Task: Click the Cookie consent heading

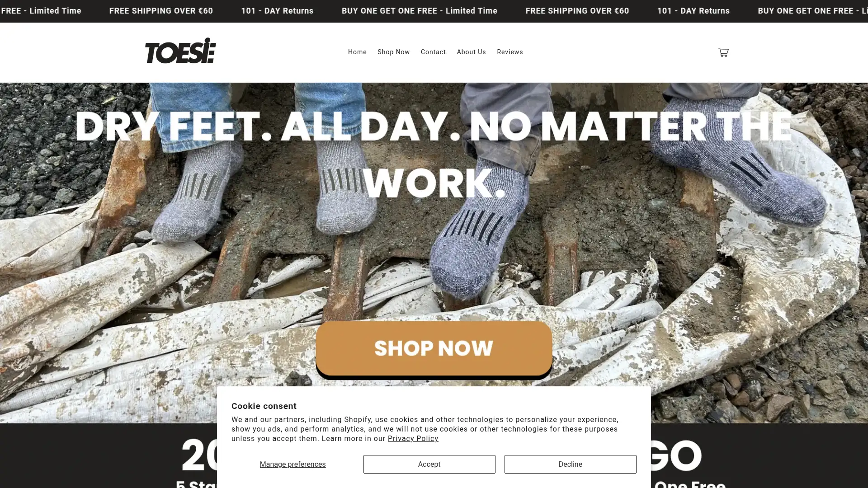Action: tap(264, 406)
